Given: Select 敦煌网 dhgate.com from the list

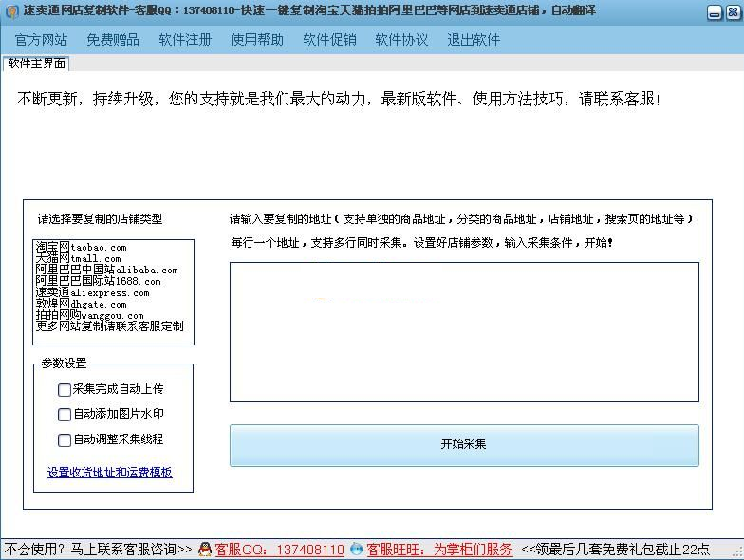Looking at the screenshot, I should 81,304.
